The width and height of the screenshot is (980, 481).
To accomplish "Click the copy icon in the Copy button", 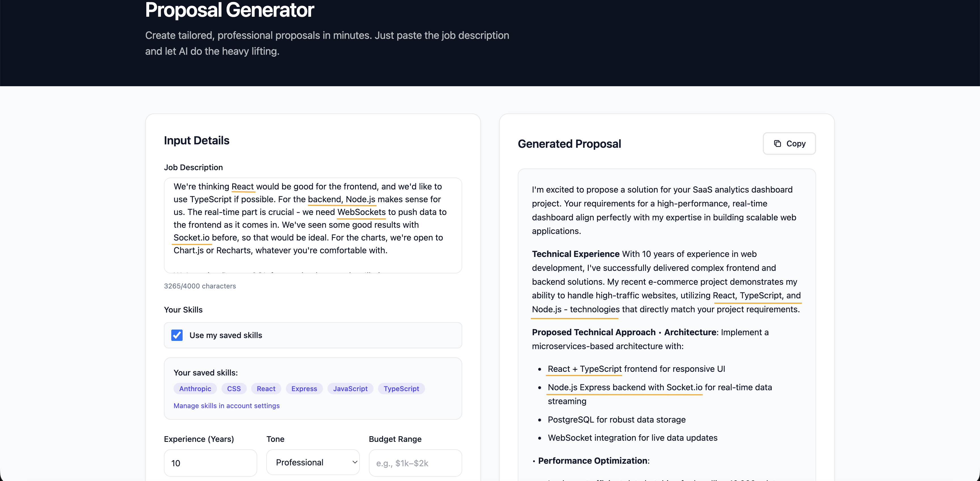I will [x=777, y=144].
